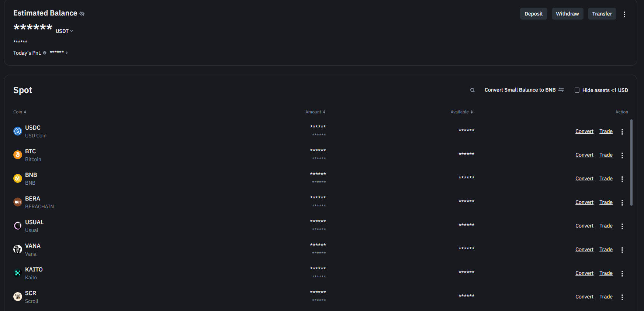Sort by Available column
Screen dimensions: 644x311
[x=461, y=112]
